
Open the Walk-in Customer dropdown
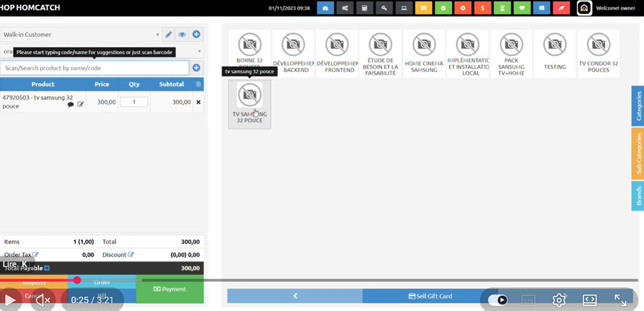point(81,35)
